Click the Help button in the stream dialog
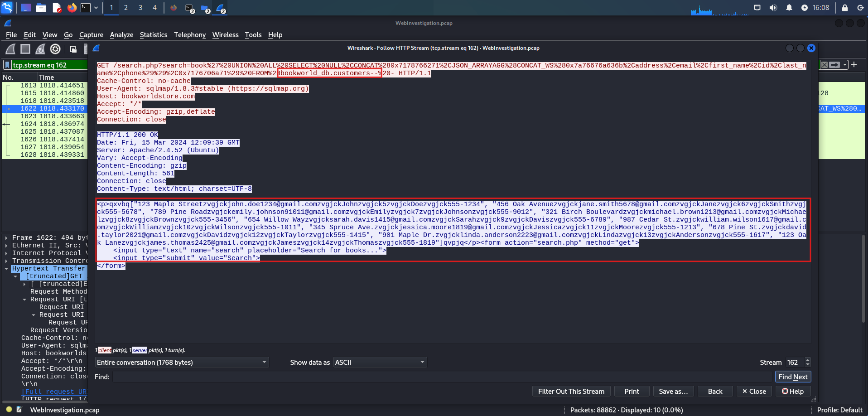Viewport: 868px width, 416px height. (x=793, y=391)
